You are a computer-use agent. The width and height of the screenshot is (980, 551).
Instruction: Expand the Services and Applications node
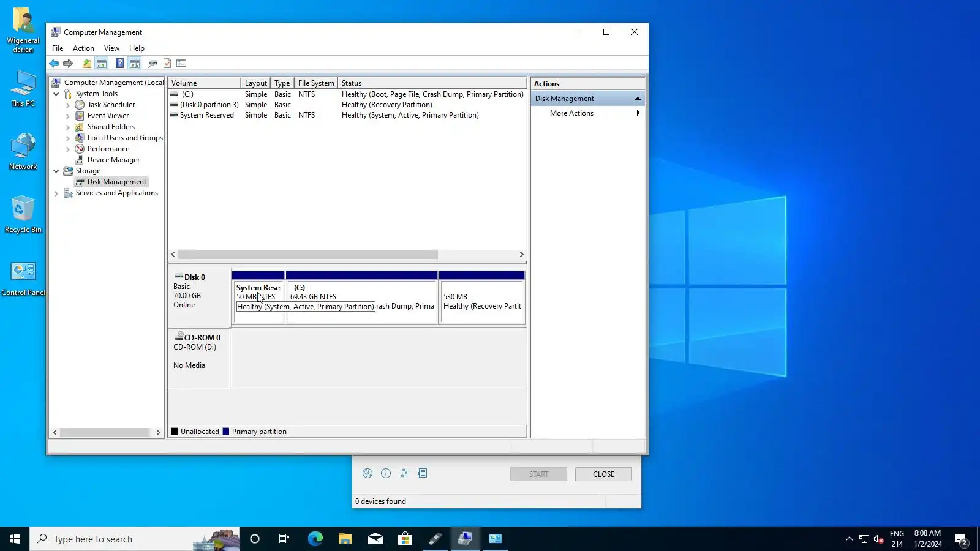pos(56,193)
